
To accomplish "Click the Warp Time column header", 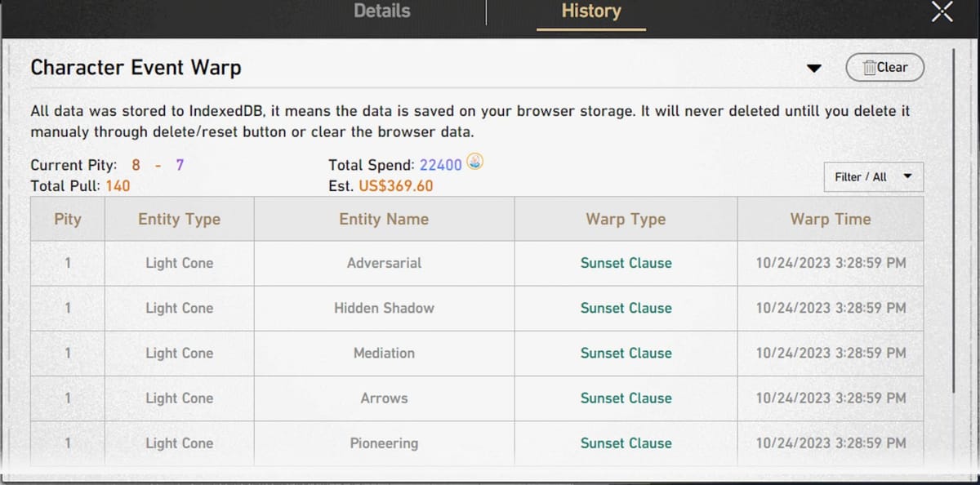I will (x=830, y=219).
